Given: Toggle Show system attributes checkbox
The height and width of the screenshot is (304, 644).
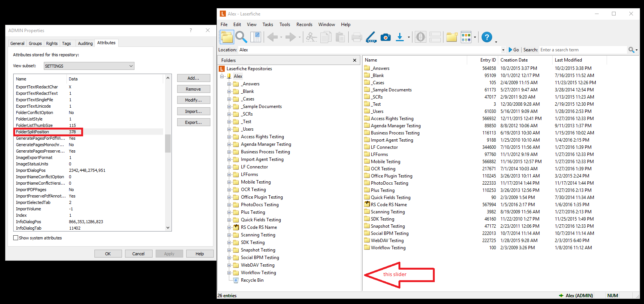Looking at the screenshot, I should click(x=16, y=238).
